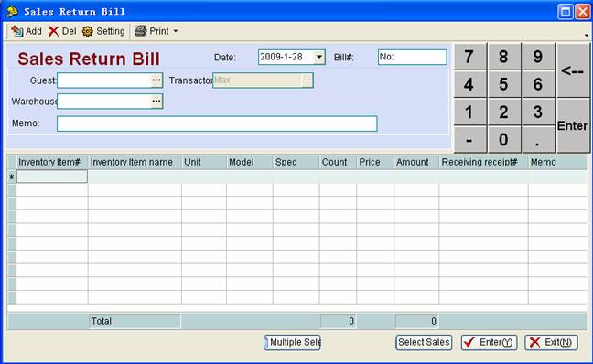Click the Select Sales button
The height and width of the screenshot is (364, 593).
(424, 342)
